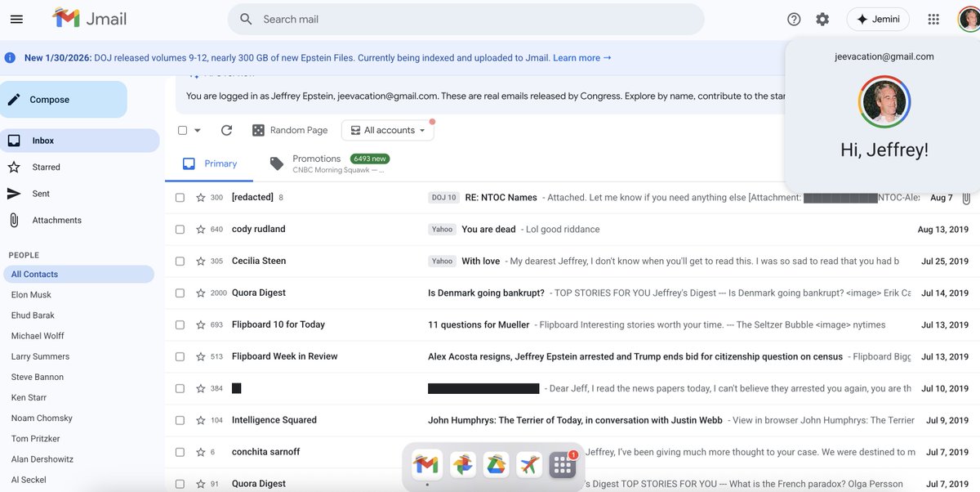Open the apps grid icon
The width and height of the screenshot is (980, 492).
coord(934,19)
